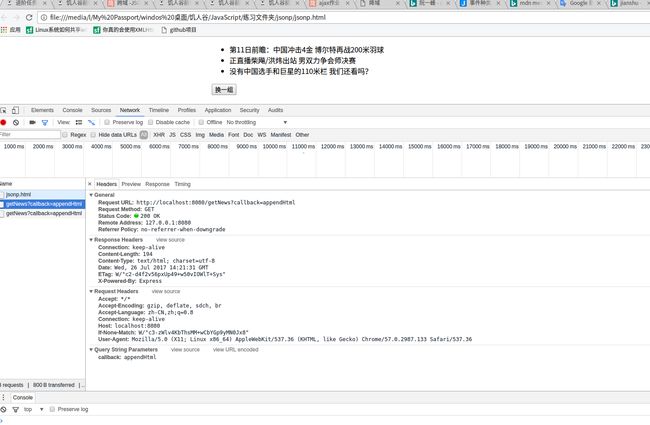650x425 pixels.
Task: Click the inspect element picker icon
Action: pyautogui.click(x=3, y=110)
